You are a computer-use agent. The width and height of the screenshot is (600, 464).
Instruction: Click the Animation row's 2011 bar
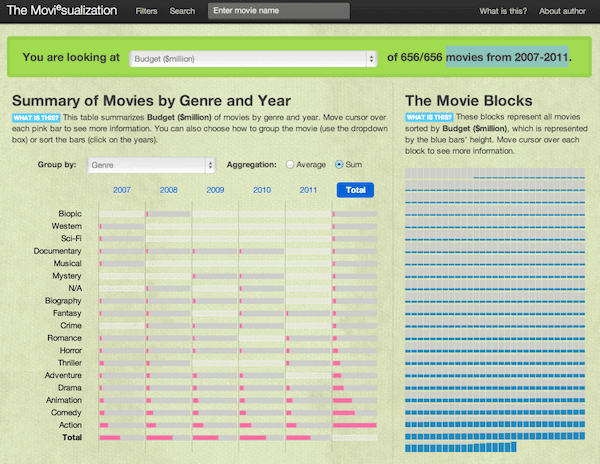(289, 400)
